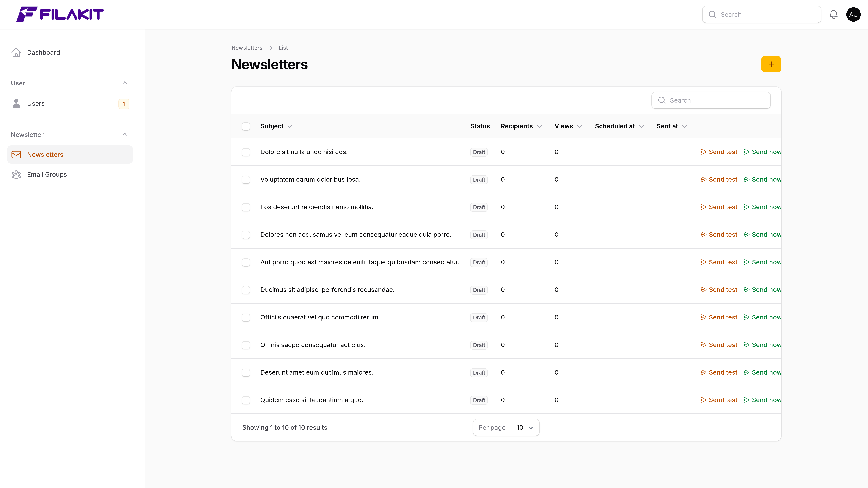
Task: Open newsletter 'Deserunt amet eum ducimus maiores.'
Action: pyautogui.click(x=317, y=372)
